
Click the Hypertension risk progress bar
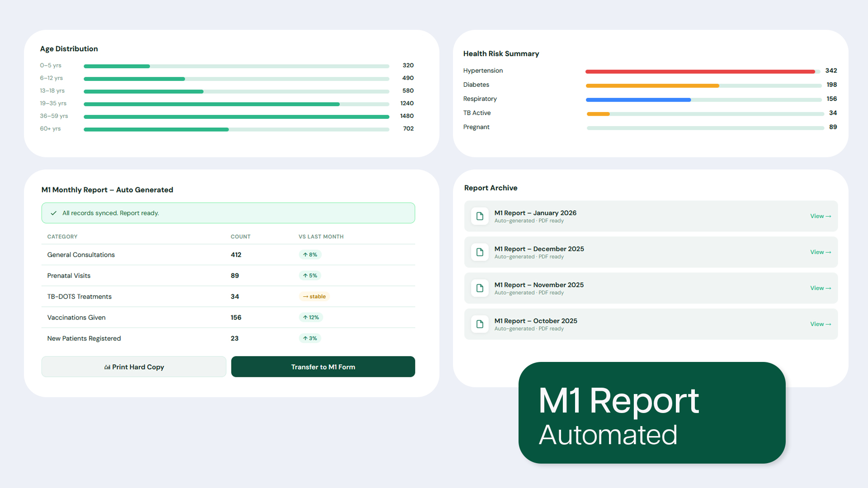point(700,71)
